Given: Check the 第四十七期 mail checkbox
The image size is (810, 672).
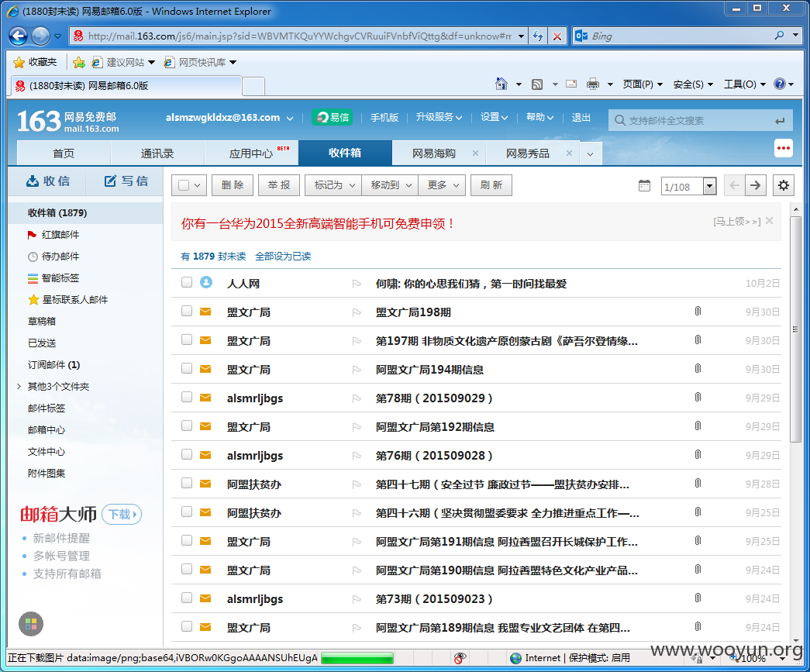Looking at the screenshot, I should click(x=187, y=483).
